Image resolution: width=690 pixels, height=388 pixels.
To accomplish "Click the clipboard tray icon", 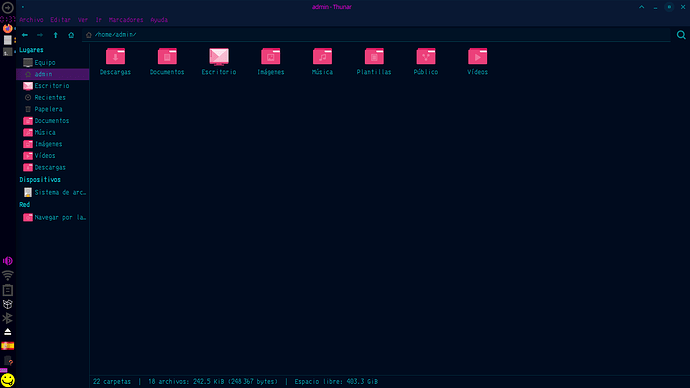I will click(7, 290).
